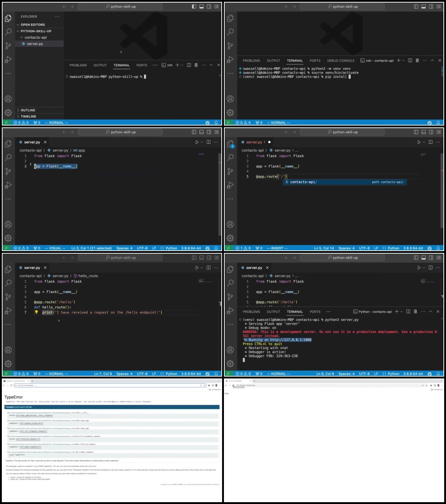Switch to OUTPUT tab in the pip install window
The height and width of the screenshot is (504, 446).
click(273, 61)
